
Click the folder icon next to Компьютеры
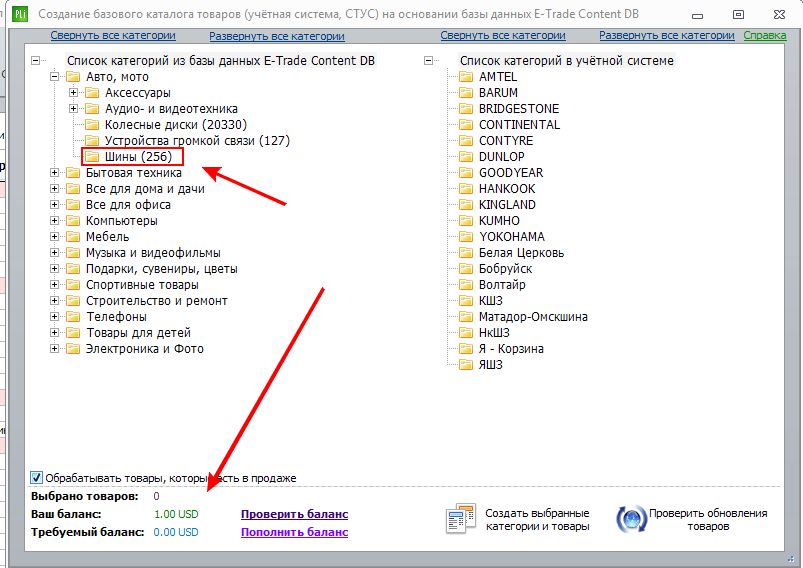(73, 221)
